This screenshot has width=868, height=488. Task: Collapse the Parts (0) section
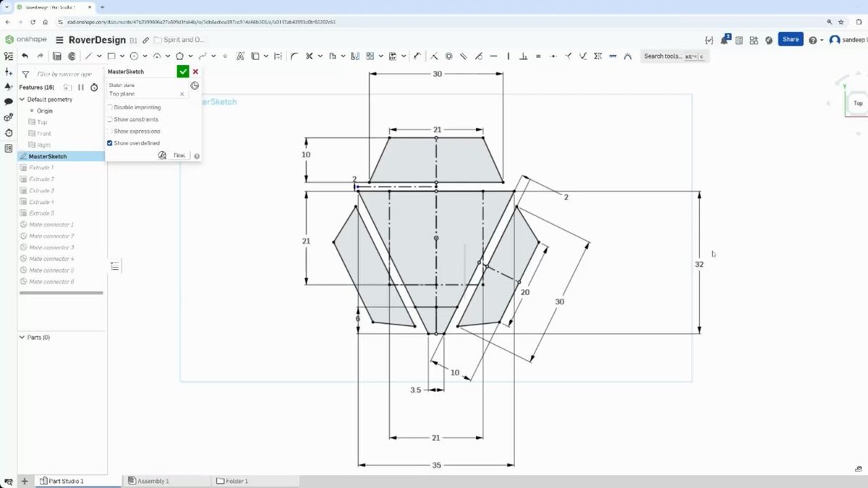[x=22, y=338]
